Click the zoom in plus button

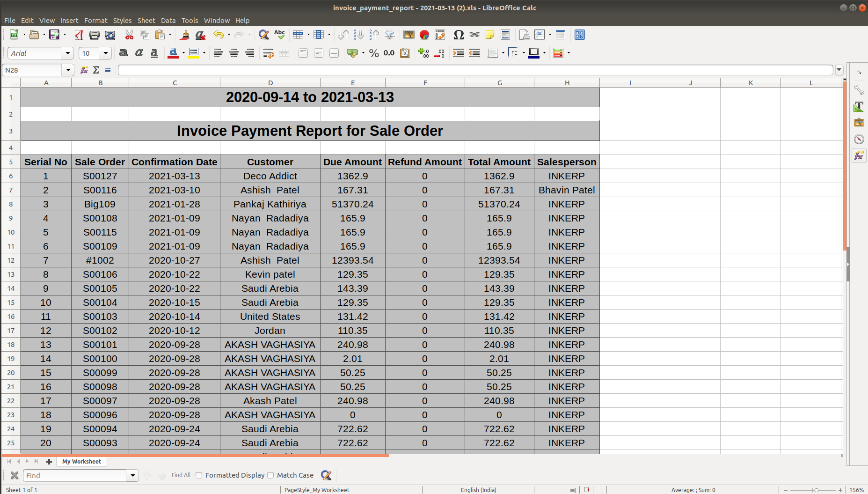[840, 490]
